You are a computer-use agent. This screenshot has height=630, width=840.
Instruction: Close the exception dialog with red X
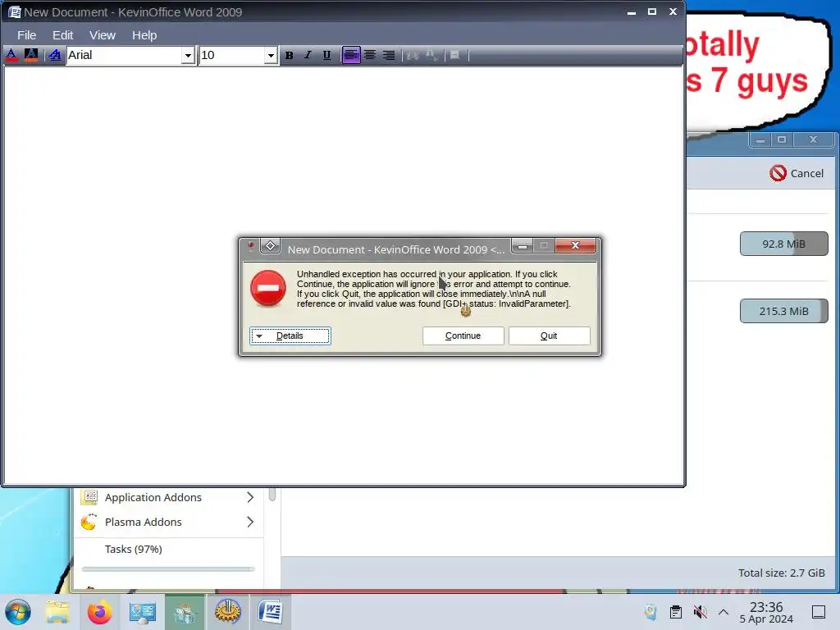pos(575,245)
